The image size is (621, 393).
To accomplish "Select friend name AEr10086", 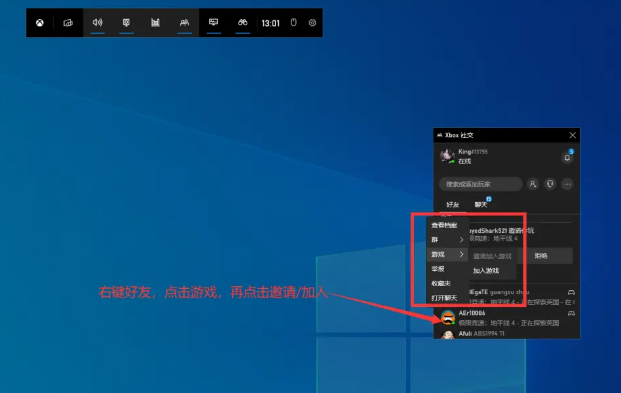I will pyautogui.click(x=472, y=313).
